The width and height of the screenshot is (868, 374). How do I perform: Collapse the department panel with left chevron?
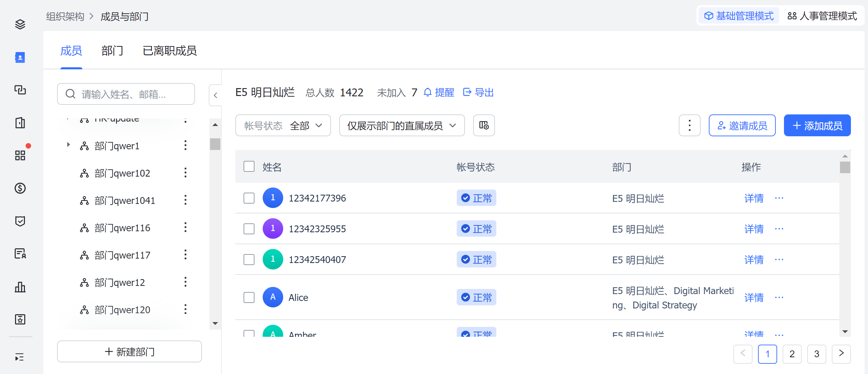click(x=216, y=95)
